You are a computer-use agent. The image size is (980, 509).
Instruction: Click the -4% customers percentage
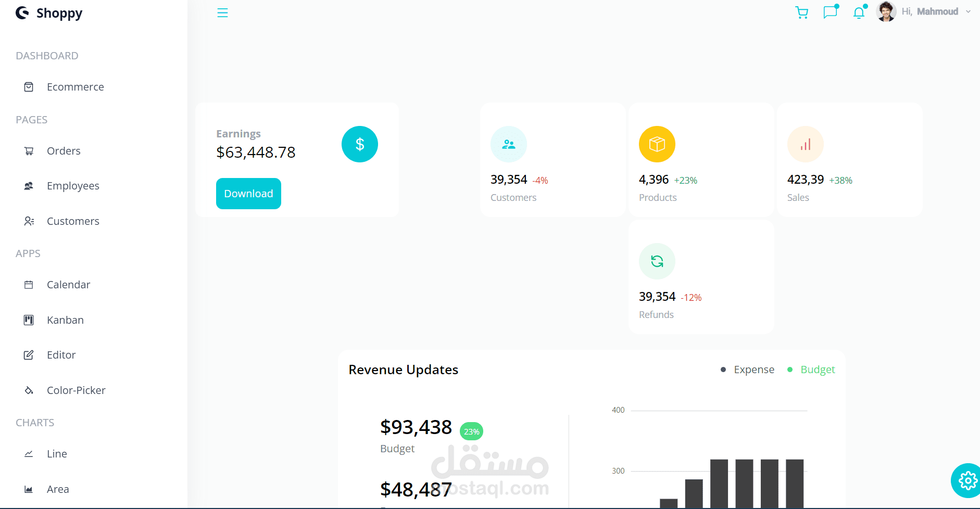click(x=540, y=181)
